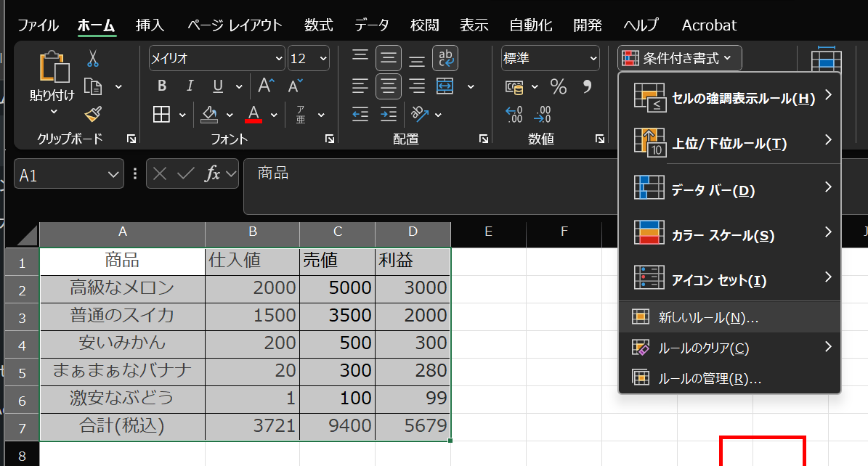Viewport: 868px width, 466px height.
Task: Apply percent style to the cells
Action: pos(559,86)
